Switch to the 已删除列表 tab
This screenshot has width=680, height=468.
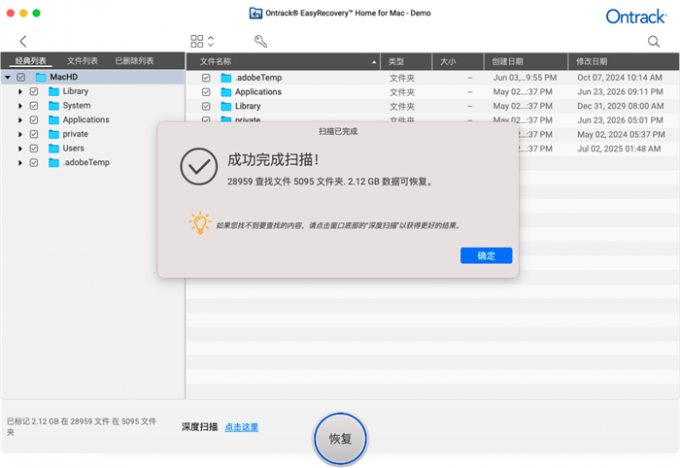(x=134, y=61)
